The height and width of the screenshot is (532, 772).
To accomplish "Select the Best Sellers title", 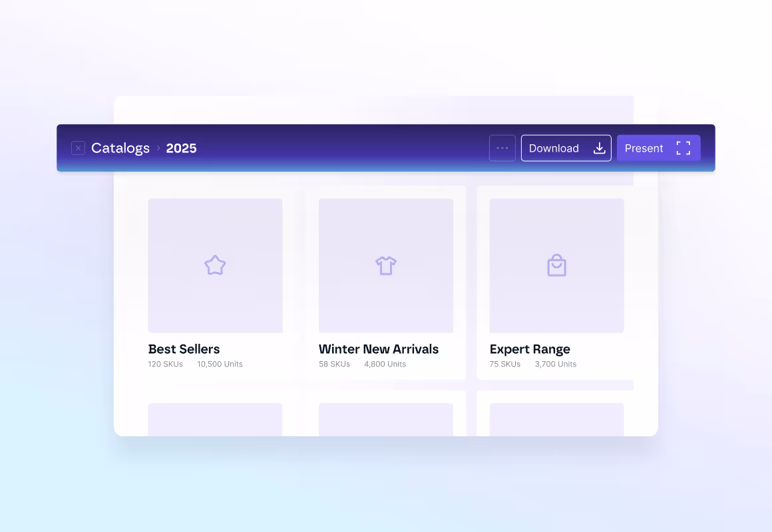I will click(x=184, y=349).
